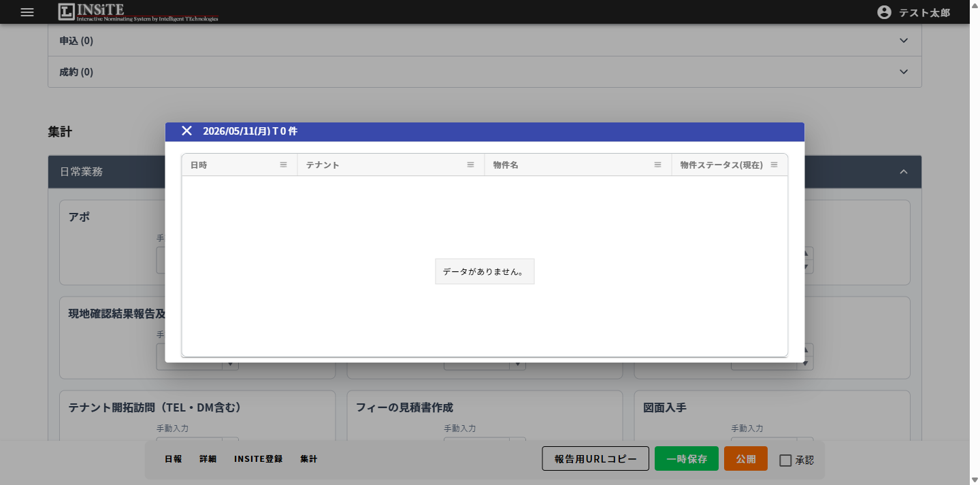Click the テナント開拓訪問 card title
Screen dimensions: 980x485
(154, 407)
